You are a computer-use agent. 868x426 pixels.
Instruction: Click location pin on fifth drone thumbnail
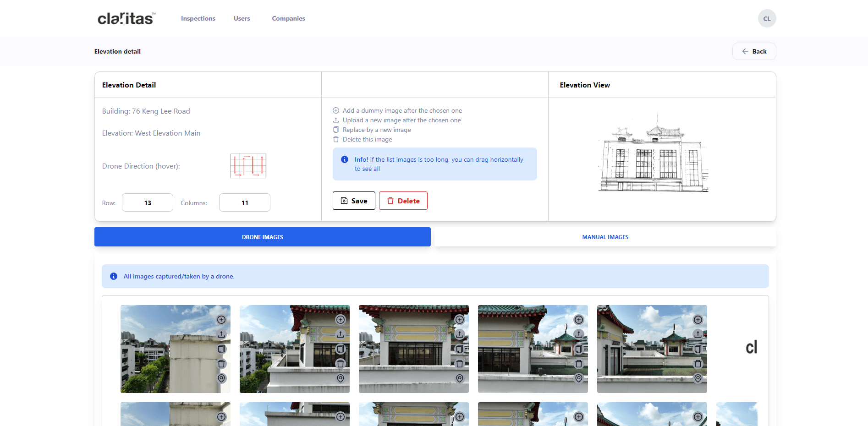tap(698, 378)
